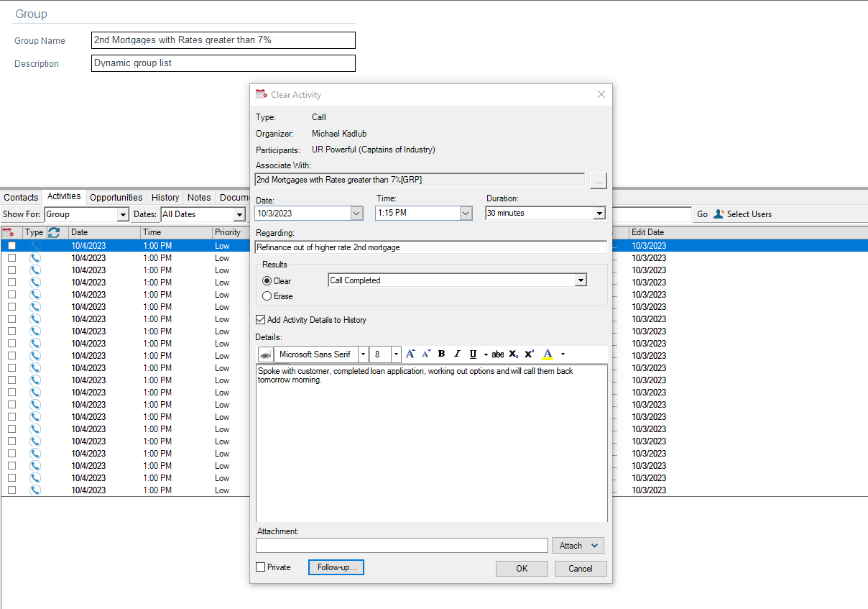Image resolution: width=868 pixels, height=609 pixels.
Task: Sort by the Type column header
Action: (34, 232)
